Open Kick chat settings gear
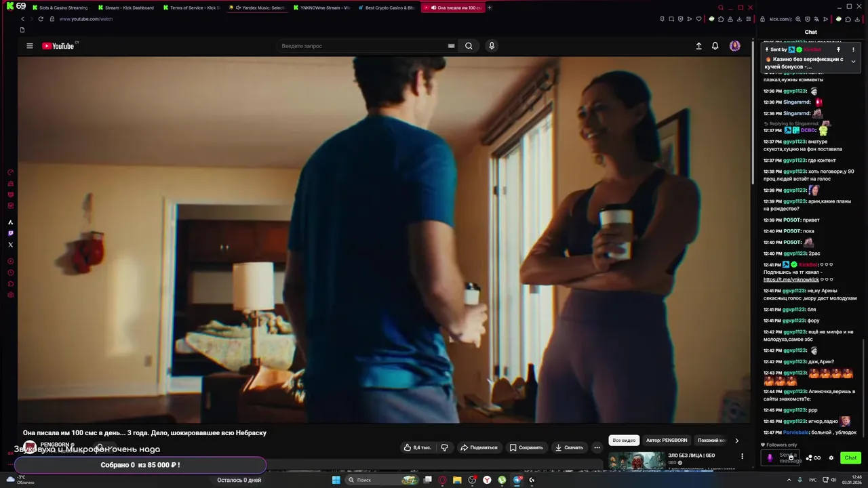Image resolution: width=868 pixels, height=488 pixels. click(831, 458)
